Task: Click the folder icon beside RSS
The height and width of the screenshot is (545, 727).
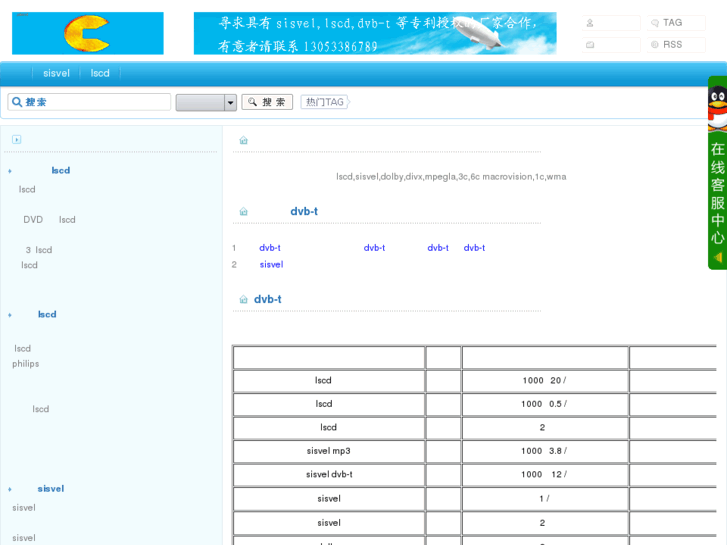Action: [x=590, y=45]
